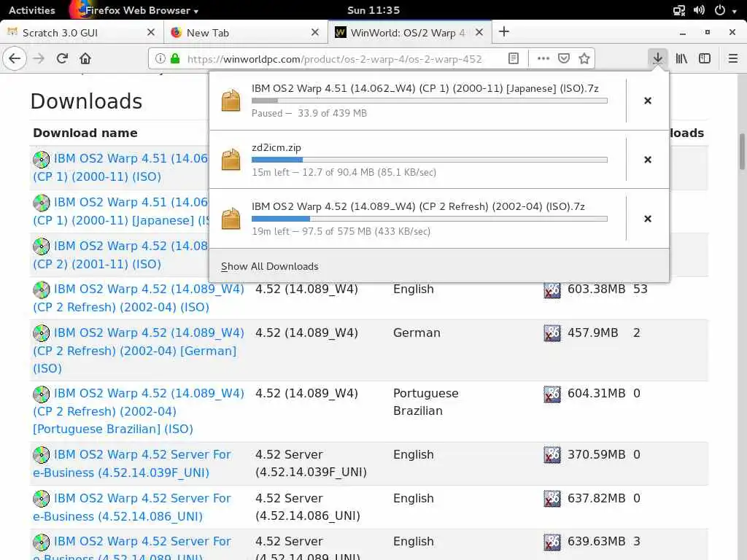Viewport: 747px width, 560px height.
Task: Bookmark this page with the star
Action: click(584, 58)
